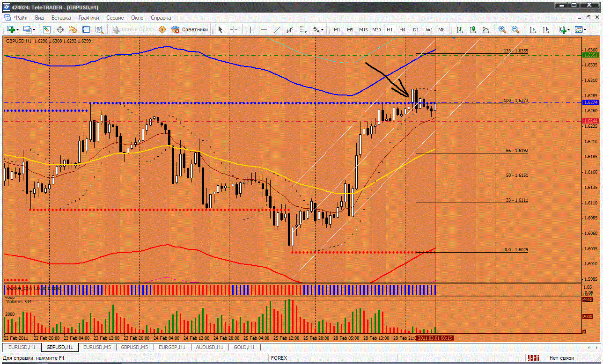Expand the Profiles dropdown arrow
This screenshot has height=364, width=603.
click(35, 29)
